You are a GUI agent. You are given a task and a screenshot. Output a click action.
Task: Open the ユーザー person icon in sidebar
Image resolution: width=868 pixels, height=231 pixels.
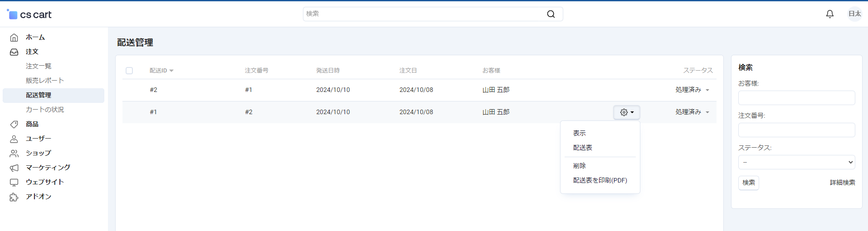click(14, 139)
